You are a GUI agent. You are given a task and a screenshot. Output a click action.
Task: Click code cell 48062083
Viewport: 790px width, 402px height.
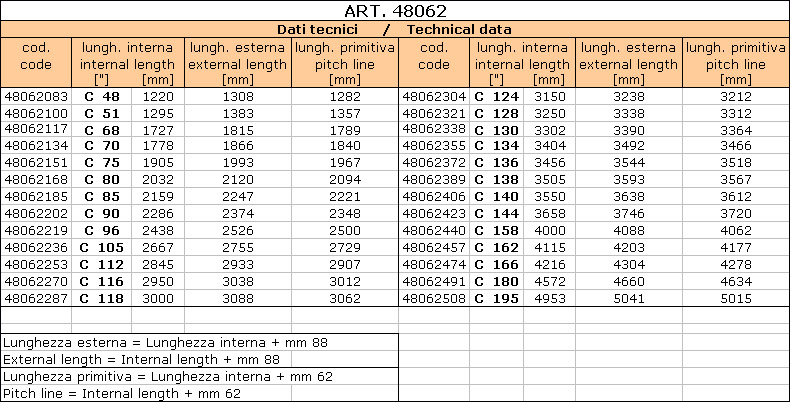[36, 97]
